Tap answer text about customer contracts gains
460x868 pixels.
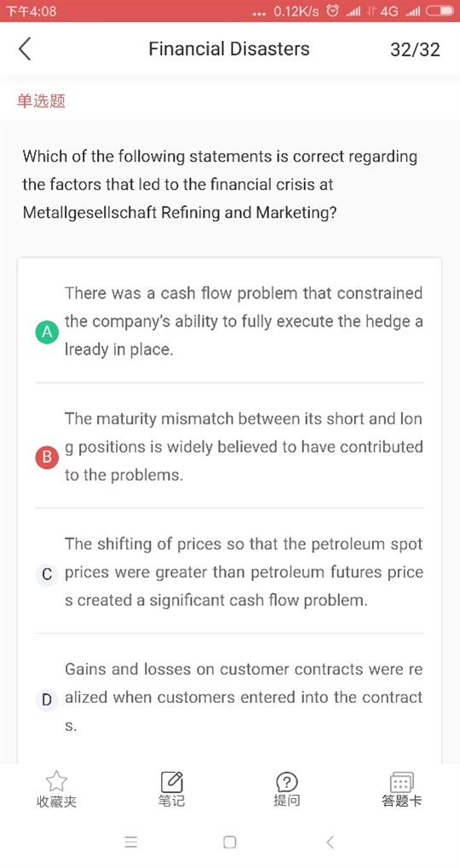[244, 698]
